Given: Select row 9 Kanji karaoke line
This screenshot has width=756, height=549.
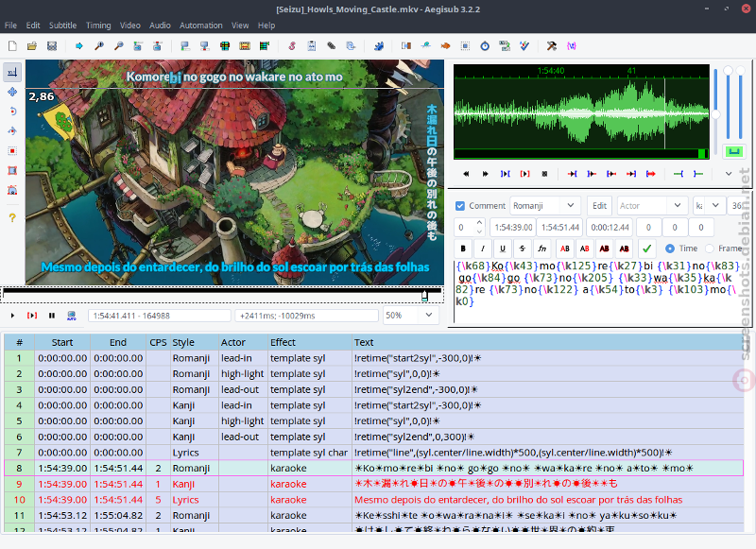Looking at the screenshot, I should tap(373, 484).
